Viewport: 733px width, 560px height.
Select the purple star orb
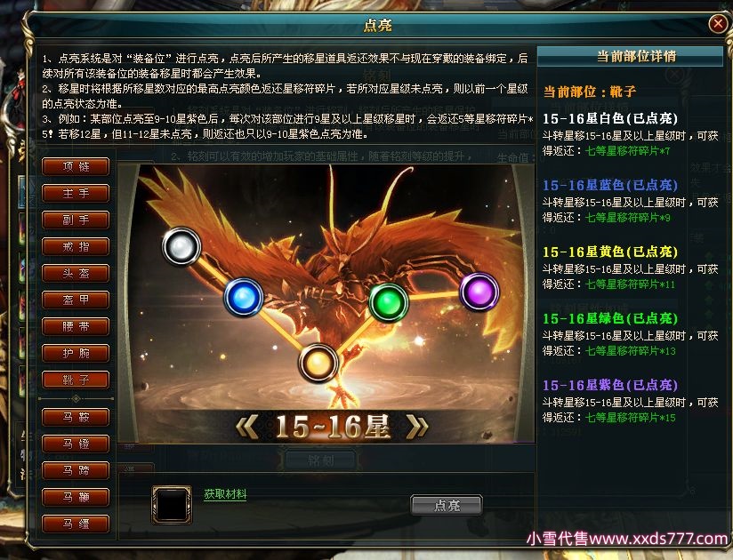pos(479,292)
